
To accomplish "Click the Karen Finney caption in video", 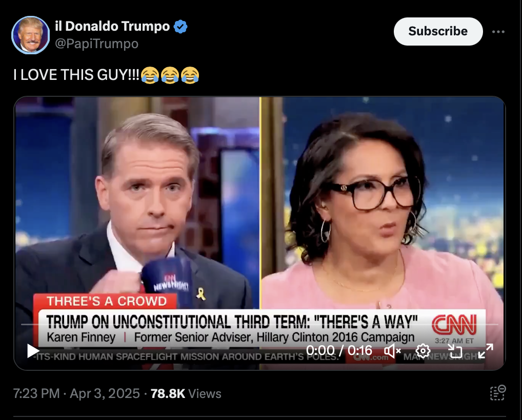I will point(81,337).
